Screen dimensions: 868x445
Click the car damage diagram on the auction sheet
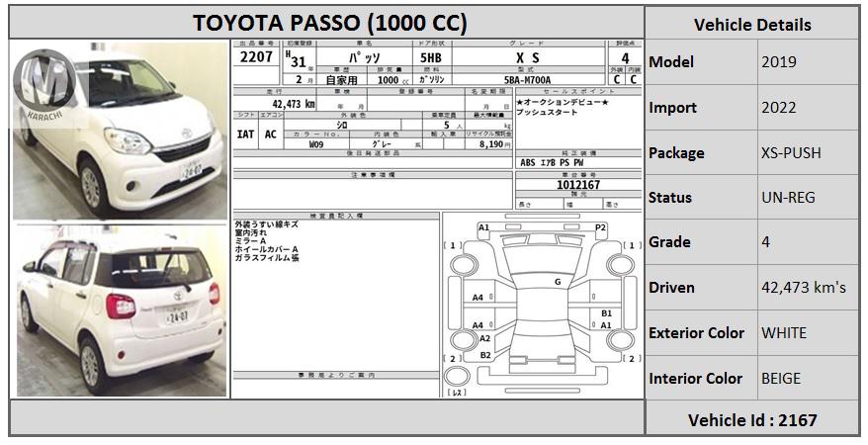[543, 305]
